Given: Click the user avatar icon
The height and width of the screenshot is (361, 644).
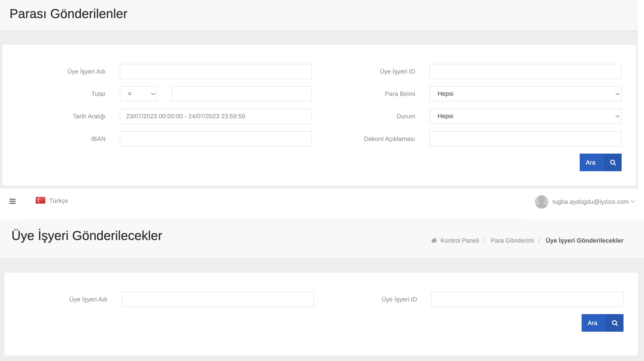Looking at the screenshot, I should click(x=541, y=202).
